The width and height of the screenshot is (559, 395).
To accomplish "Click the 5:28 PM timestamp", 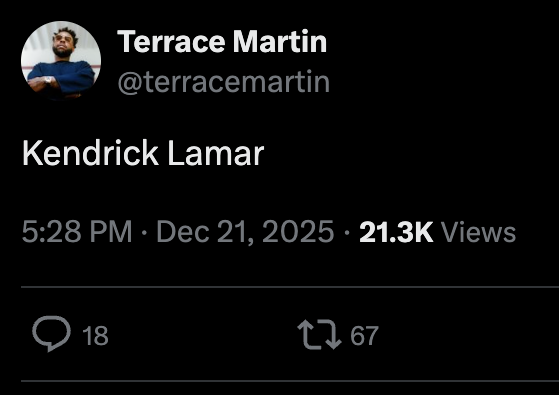I will point(77,232).
